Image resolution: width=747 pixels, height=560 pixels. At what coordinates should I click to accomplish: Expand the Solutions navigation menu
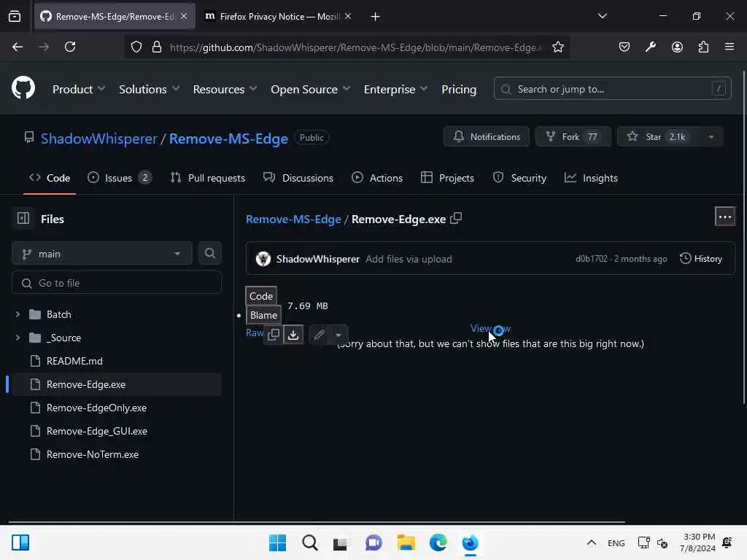point(149,89)
